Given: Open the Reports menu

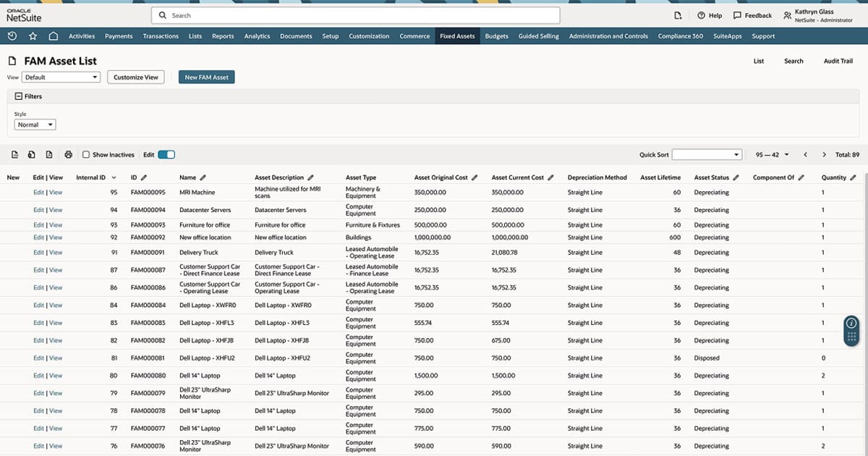Looking at the screenshot, I should click(223, 35).
